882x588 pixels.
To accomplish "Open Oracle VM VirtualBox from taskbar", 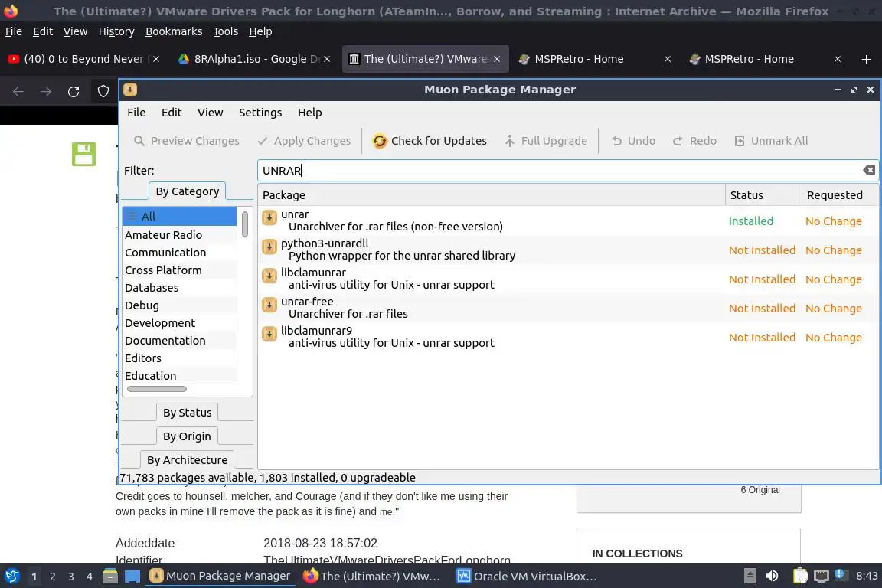I will click(526, 577).
